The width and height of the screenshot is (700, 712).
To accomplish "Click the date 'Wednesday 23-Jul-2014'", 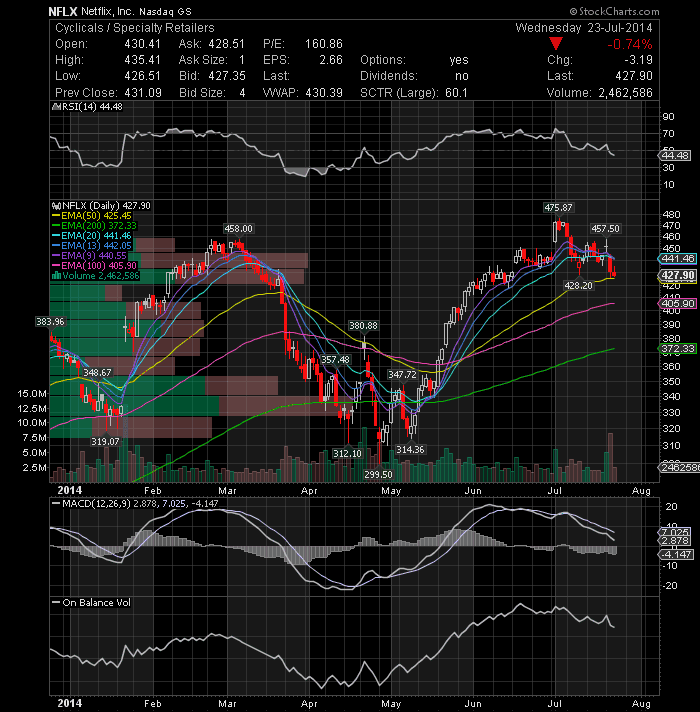I will tap(583, 28).
